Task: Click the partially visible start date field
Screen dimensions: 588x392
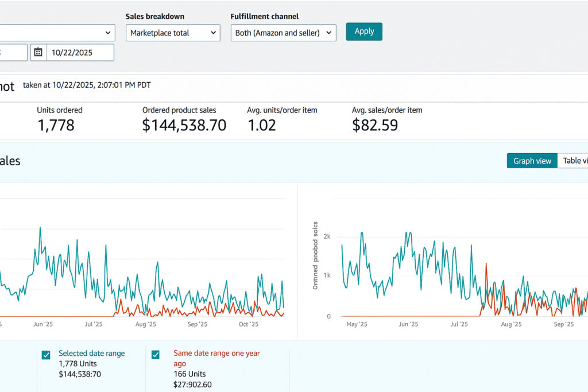Action: pyautogui.click(x=13, y=52)
